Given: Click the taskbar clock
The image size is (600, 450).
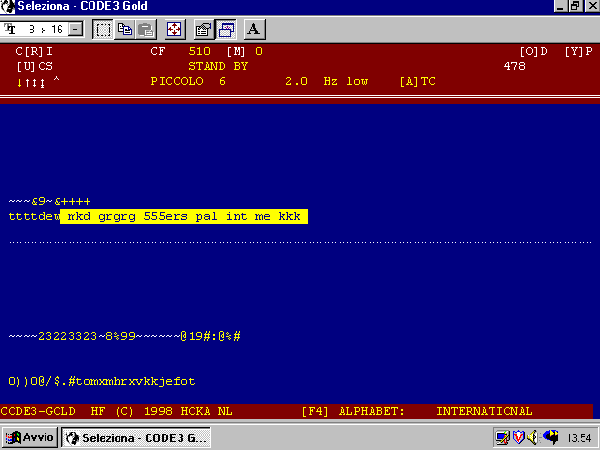Looking at the screenshot, I should tap(578, 438).
